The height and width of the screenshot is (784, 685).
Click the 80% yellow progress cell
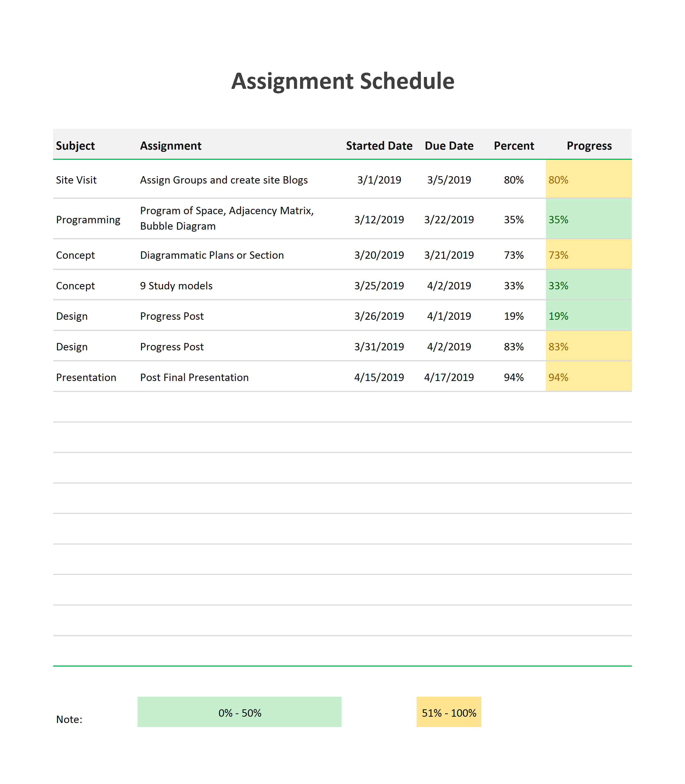[x=589, y=179]
